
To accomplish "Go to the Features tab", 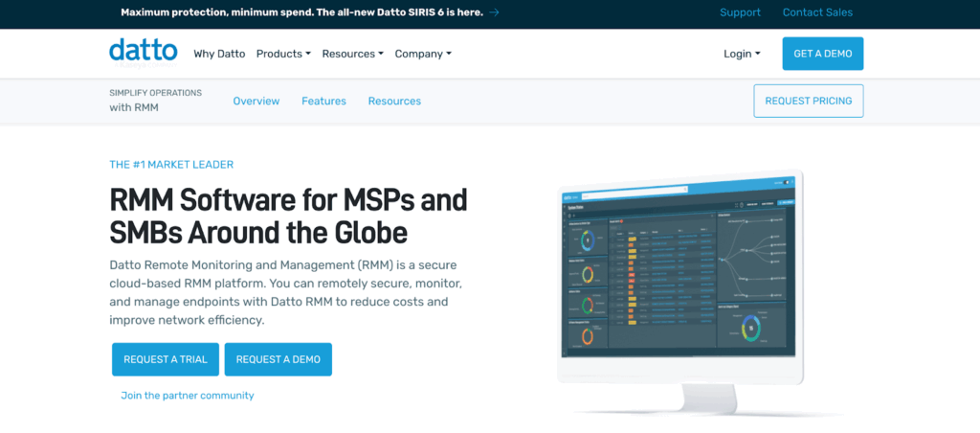I will [x=323, y=101].
